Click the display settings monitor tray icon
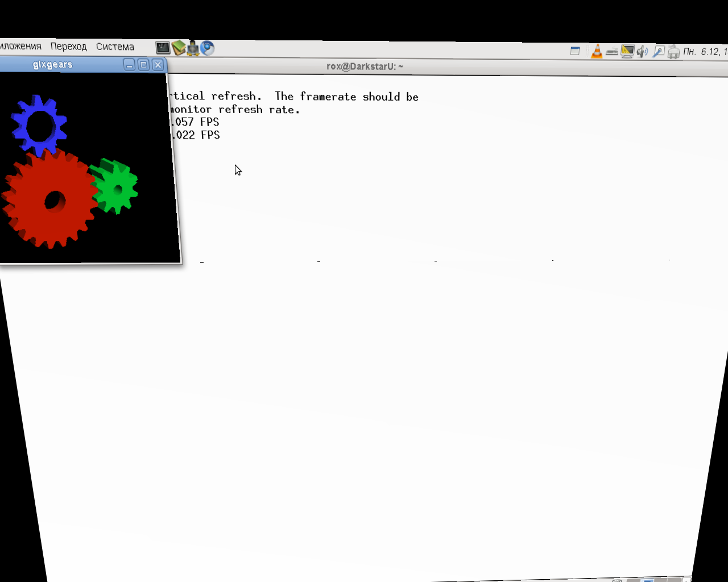728x582 pixels. coord(627,52)
